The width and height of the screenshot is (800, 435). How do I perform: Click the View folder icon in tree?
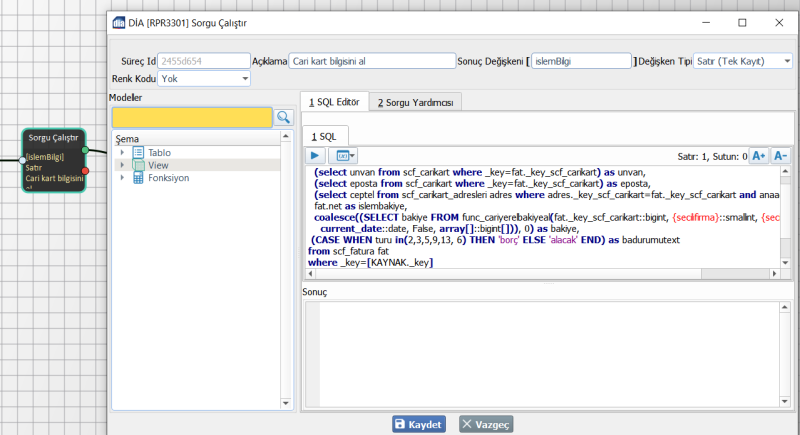click(x=138, y=165)
